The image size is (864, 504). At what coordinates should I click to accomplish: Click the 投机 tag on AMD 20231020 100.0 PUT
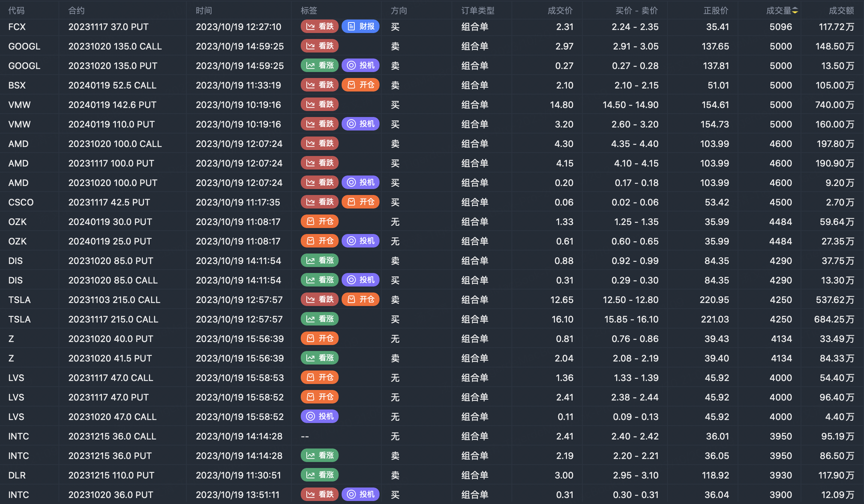click(x=360, y=183)
